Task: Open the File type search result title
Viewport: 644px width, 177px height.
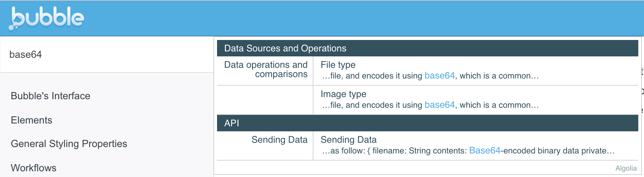Action: (338, 65)
